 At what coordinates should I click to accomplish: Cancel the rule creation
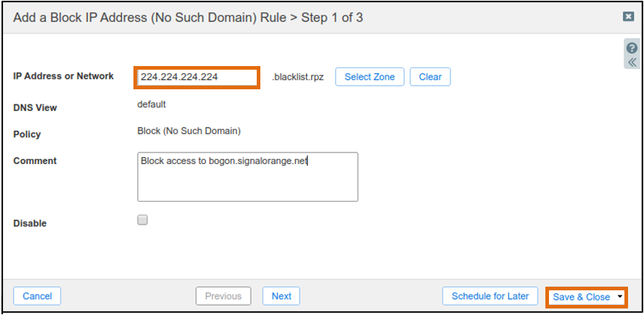click(37, 296)
